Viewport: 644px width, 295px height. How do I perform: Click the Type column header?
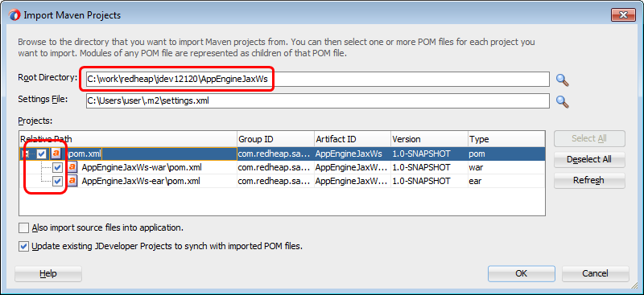click(x=506, y=139)
